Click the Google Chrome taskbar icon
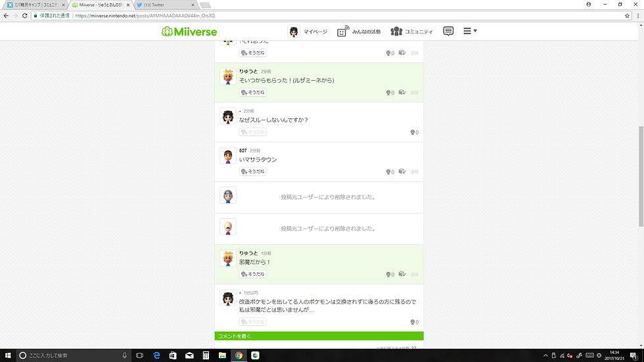 (239, 355)
